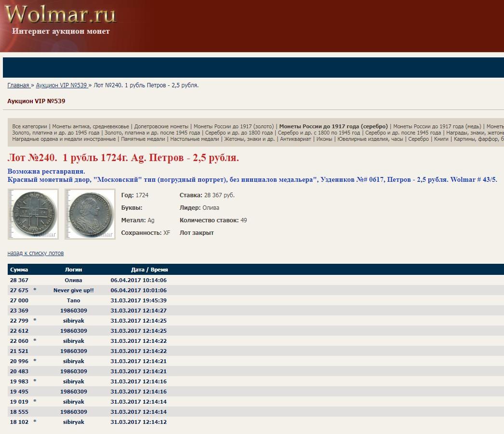Open the Peter portrait coin thumbnail

90,214
